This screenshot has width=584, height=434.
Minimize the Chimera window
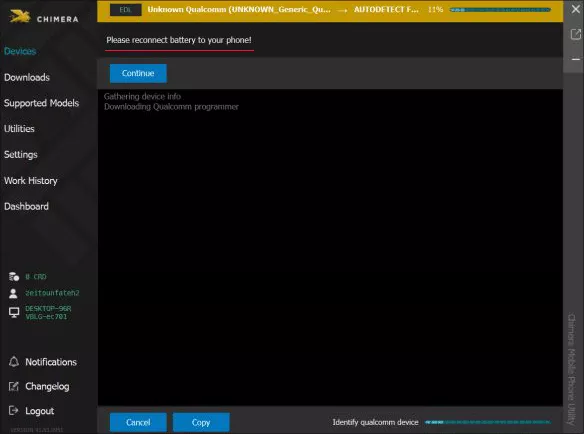click(x=575, y=59)
